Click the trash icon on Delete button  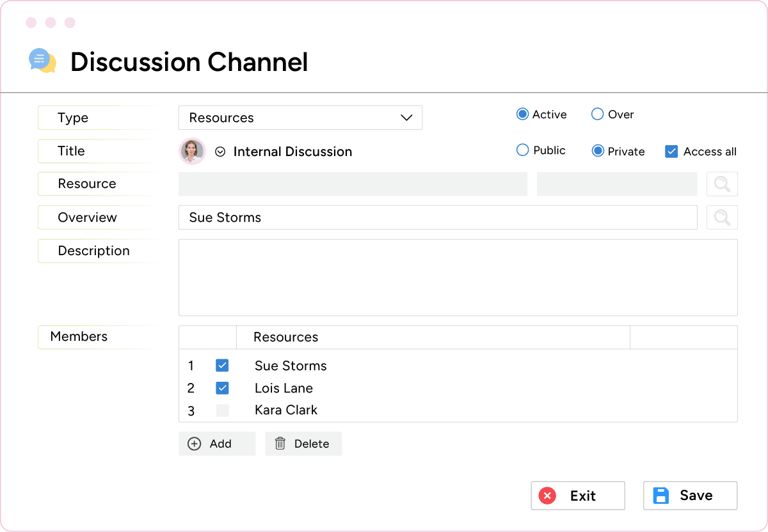click(280, 444)
